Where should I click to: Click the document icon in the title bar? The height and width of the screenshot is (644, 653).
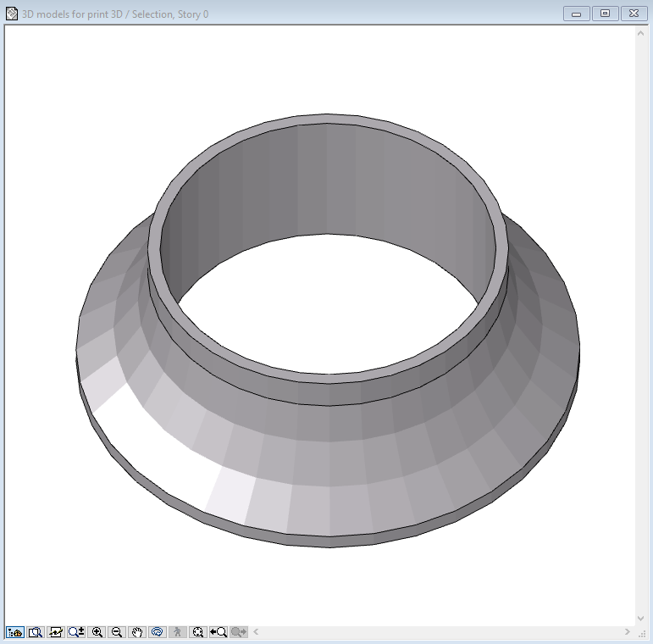click(x=12, y=14)
